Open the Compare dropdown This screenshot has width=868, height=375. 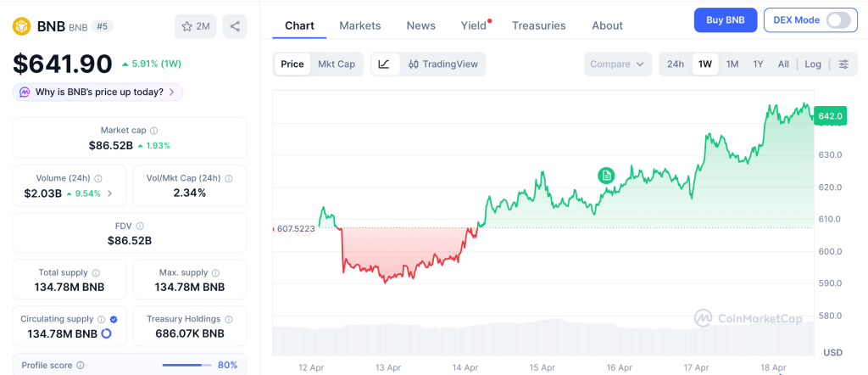617,64
